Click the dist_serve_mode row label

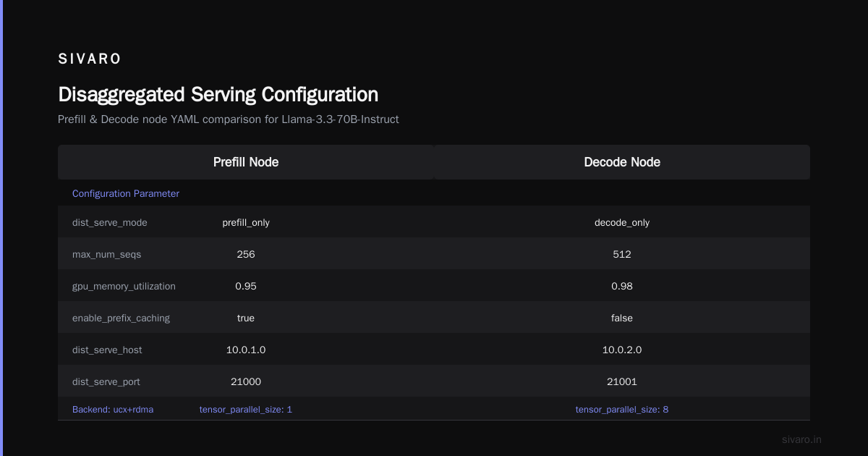coord(110,223)
